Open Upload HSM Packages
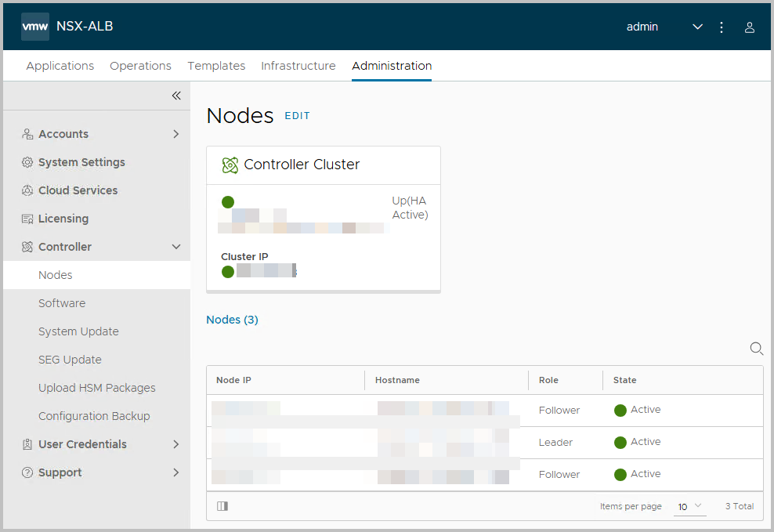 pyautogui.click(x=97, y=388)
